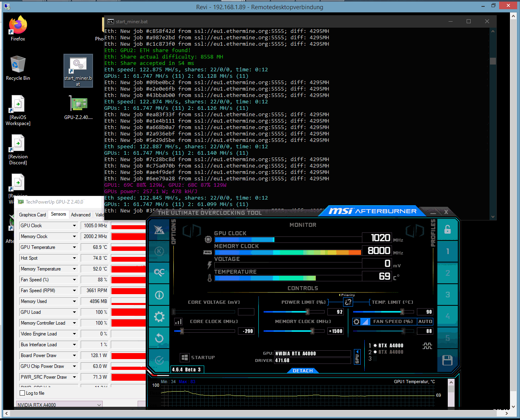The image size is (520, 420).
Task: Select Afterburner profile slot 2
Action: 447,273
